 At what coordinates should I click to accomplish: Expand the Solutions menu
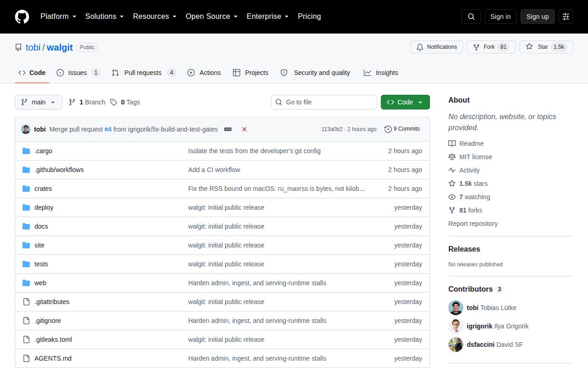tap(105, 17)
